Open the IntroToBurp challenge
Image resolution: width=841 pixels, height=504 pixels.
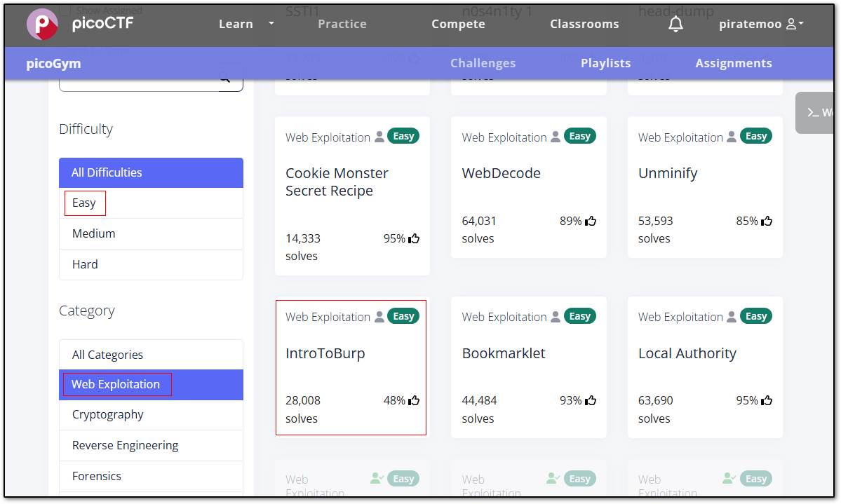[x=325, y=353]
